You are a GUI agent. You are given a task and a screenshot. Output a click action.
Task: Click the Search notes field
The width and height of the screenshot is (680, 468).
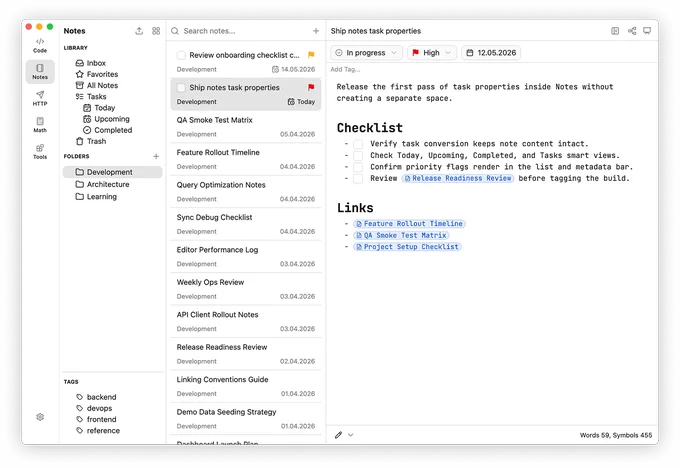(245, 31)
